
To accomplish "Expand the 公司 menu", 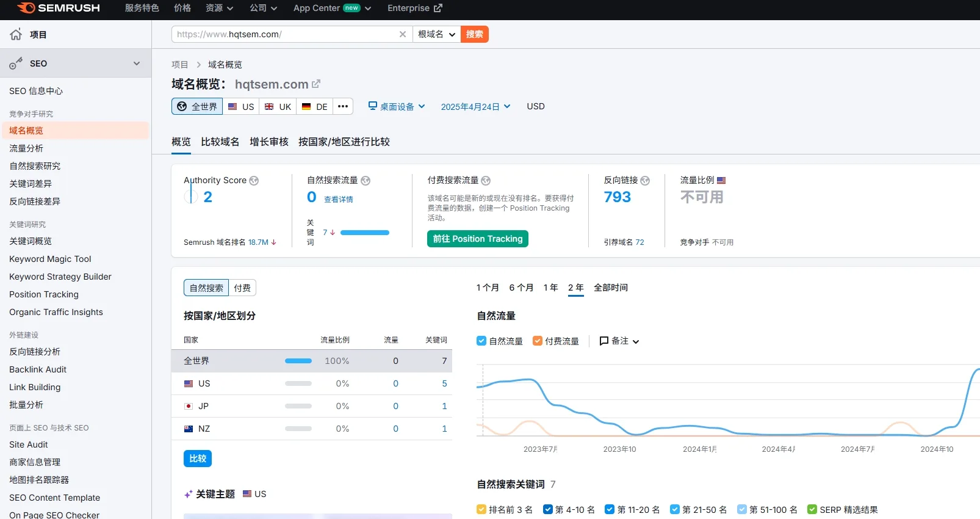I will [264, 8].
